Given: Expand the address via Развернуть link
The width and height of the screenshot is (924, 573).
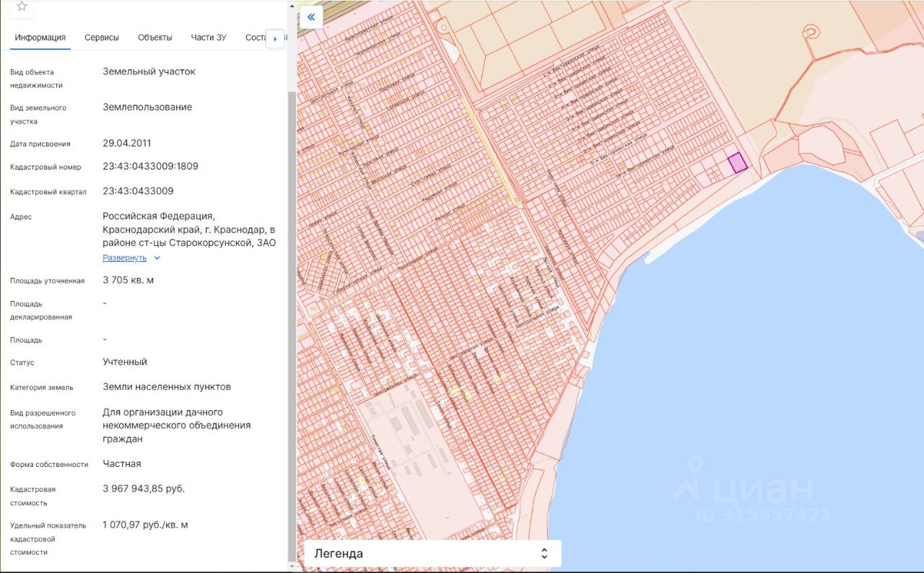Looking at the screenshot, I should pos(124,258).
